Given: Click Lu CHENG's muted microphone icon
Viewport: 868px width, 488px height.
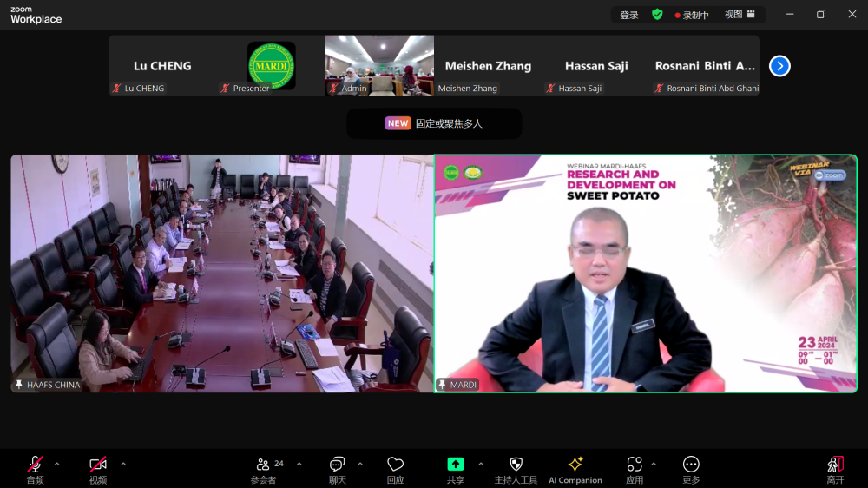Looking at the screenshot, I should [117, 88].
